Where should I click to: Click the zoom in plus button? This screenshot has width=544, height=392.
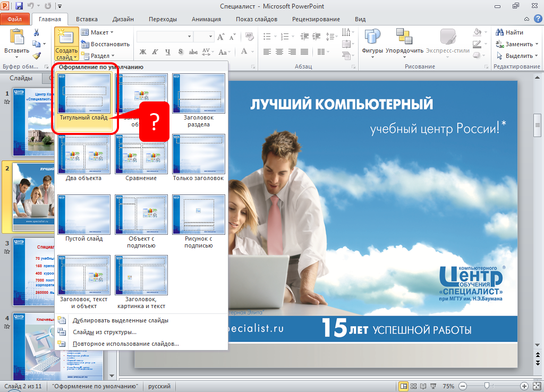click(524, 386)
